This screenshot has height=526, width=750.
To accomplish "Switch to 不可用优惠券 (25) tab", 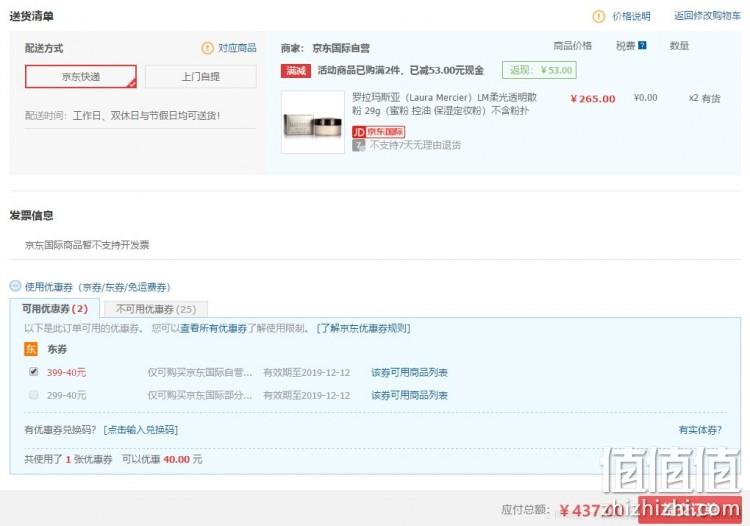I will (156, 309).
